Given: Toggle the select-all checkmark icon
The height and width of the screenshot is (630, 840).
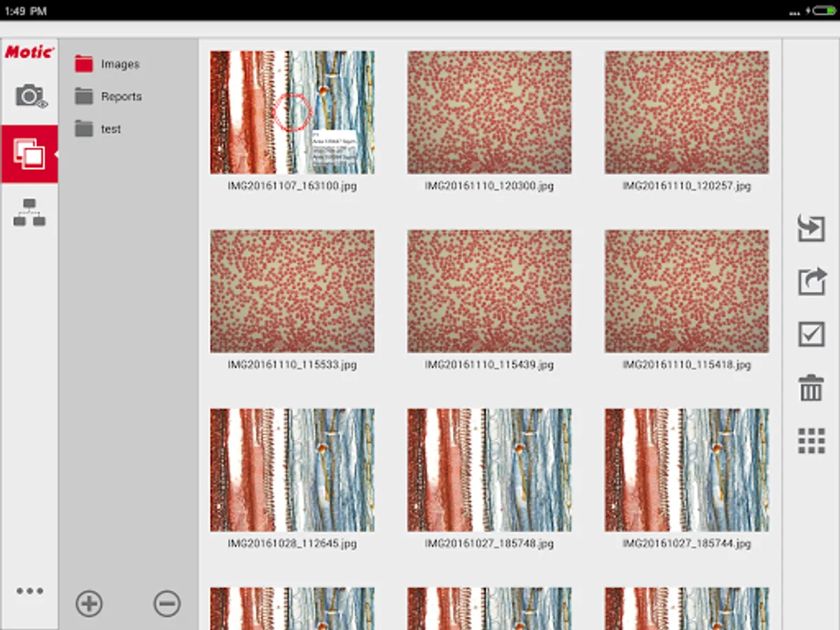Looking at the screenshot, I should (x=812, y=334).
